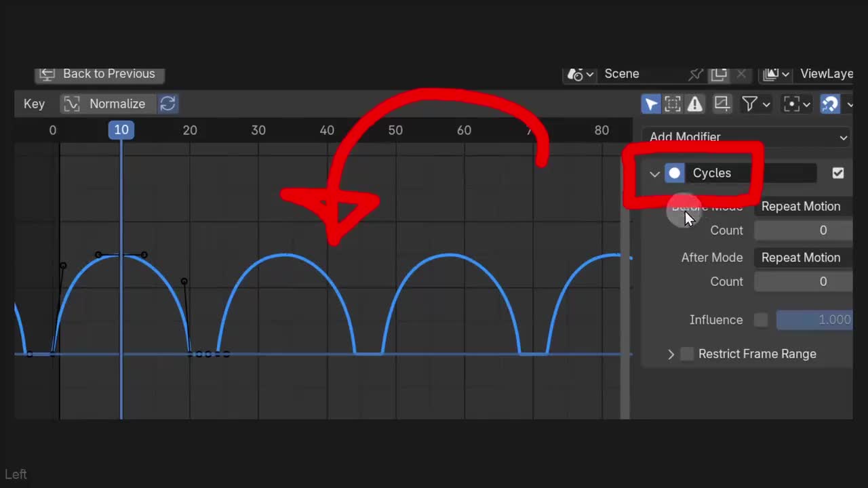Click frame 0 on the timeline ruler
The height and width of the screenshot is (488, 868).
(x=52, y=130)
